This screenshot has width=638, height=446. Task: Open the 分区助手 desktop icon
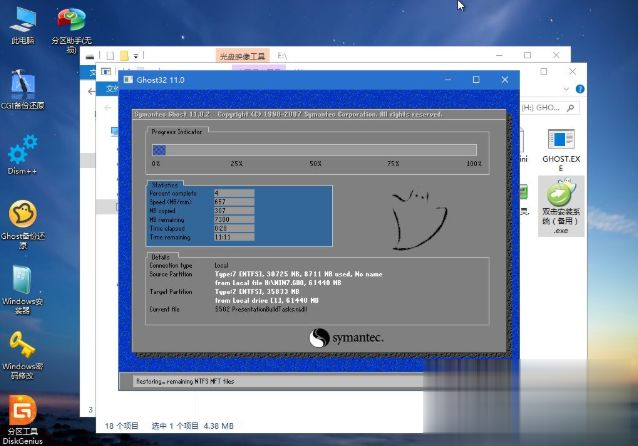(72, 29)
